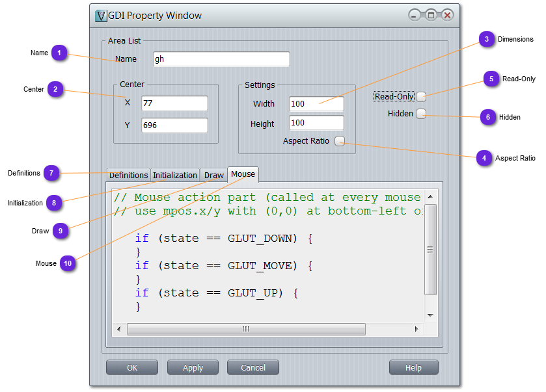Toggle the Hidden checkbox
This screenshot has height=392, width=546.
[420, 114]
